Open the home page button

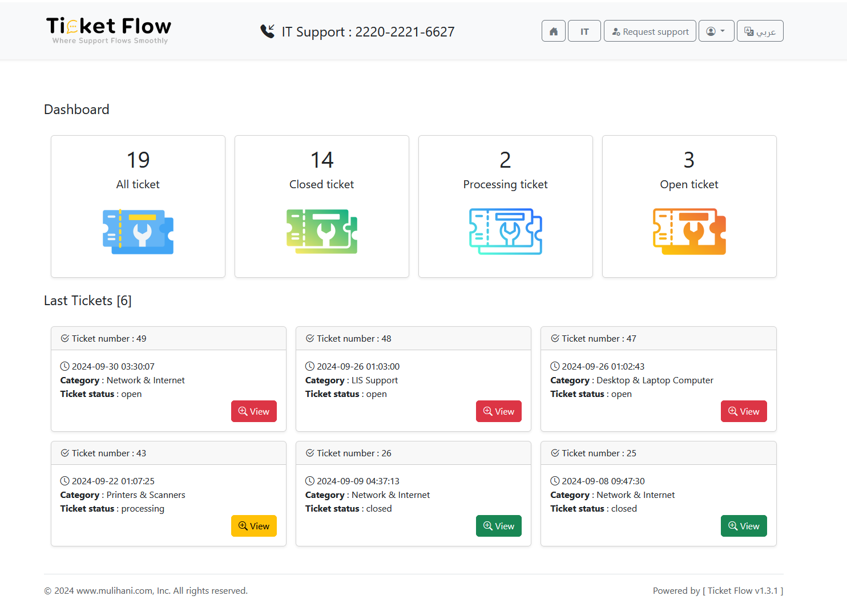pos(554,31)
